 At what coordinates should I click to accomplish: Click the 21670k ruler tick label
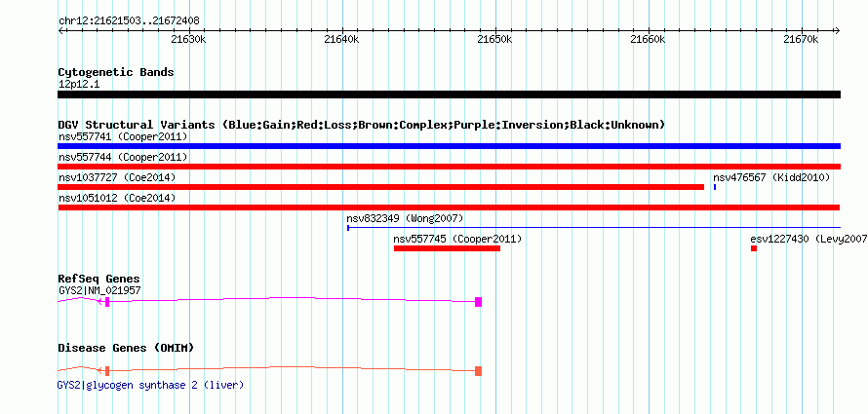801,40
